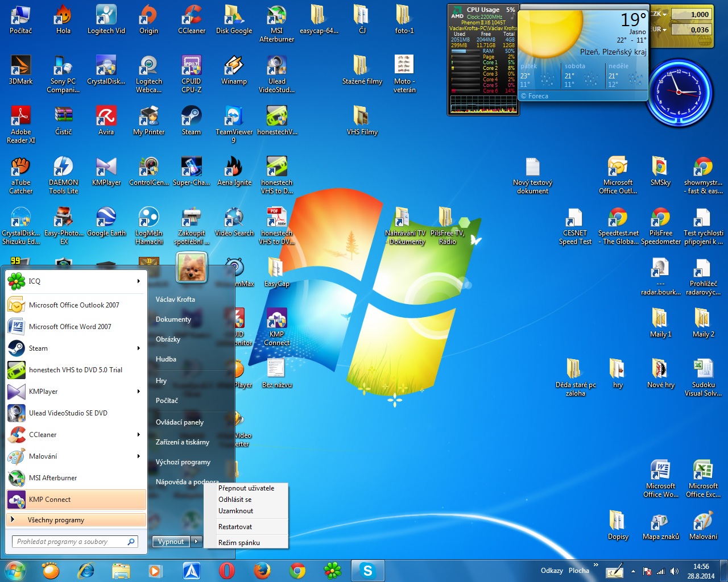Launch Ulead VideoStudio SE DVD from Start menu
The image size is (728, 582).
(x=76, y=413)
